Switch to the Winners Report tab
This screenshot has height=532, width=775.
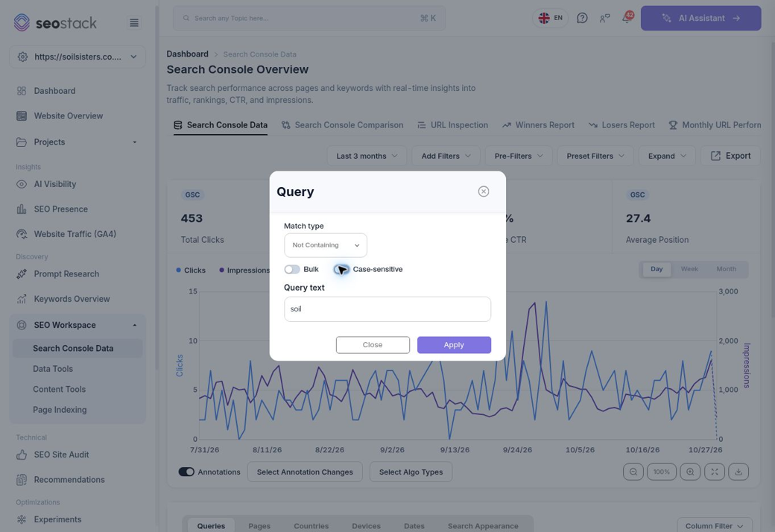point(538,125)
